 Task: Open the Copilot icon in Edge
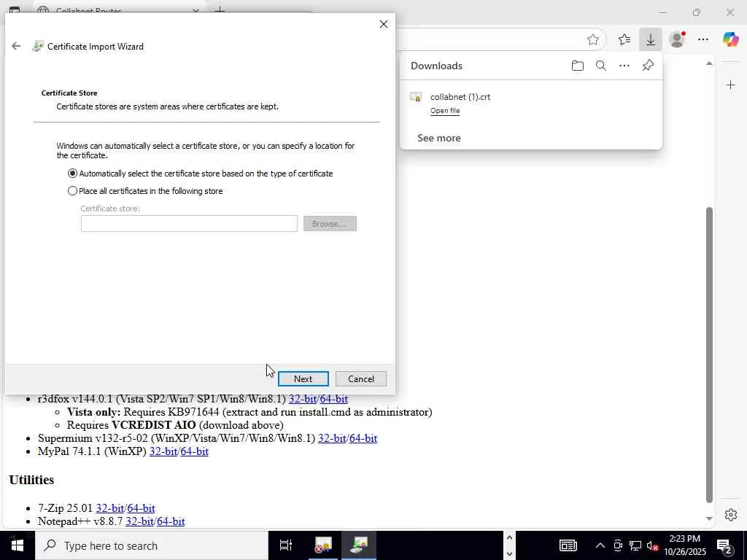coord(730,39)
